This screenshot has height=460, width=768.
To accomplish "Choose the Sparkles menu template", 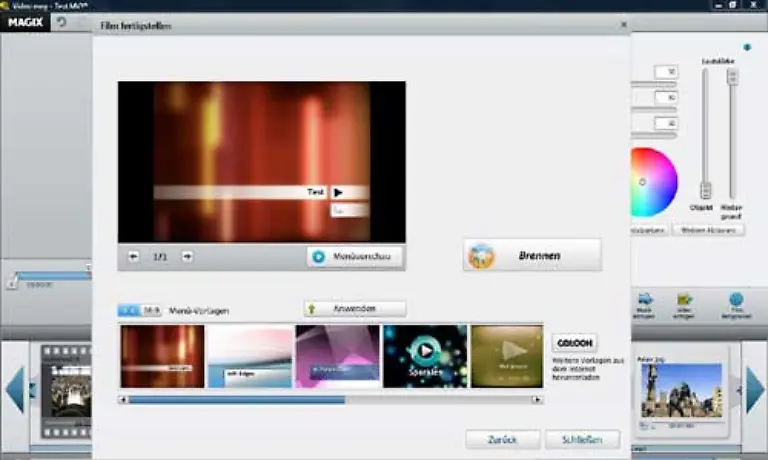I will [425, 356].
